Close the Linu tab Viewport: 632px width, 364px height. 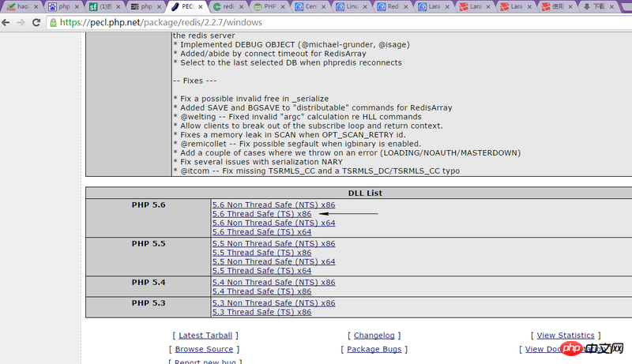tap(365, 7)
